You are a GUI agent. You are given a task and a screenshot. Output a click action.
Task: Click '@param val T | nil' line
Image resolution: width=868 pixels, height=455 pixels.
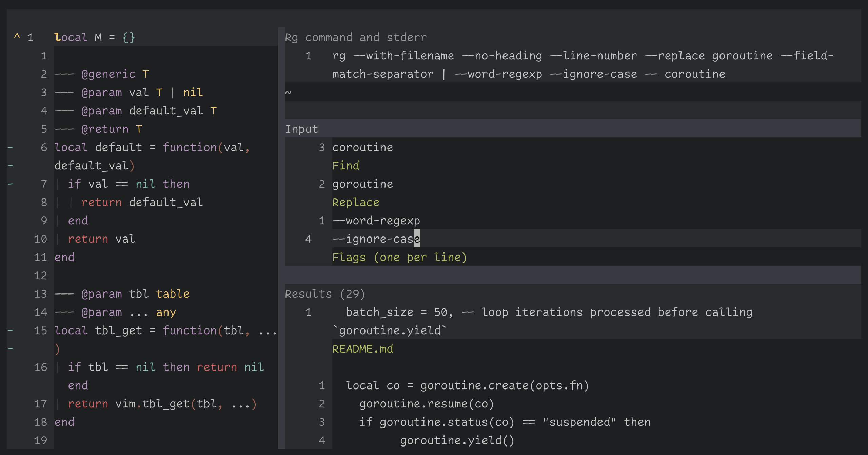pos(129,92)
